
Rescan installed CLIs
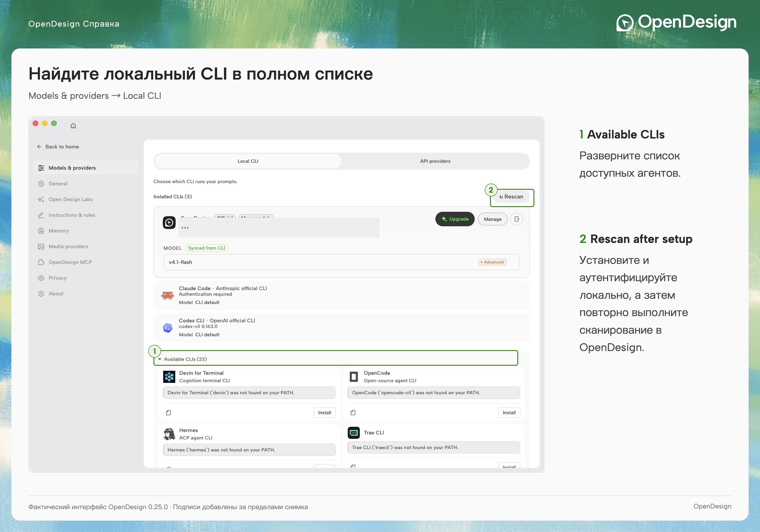(511, 197)
